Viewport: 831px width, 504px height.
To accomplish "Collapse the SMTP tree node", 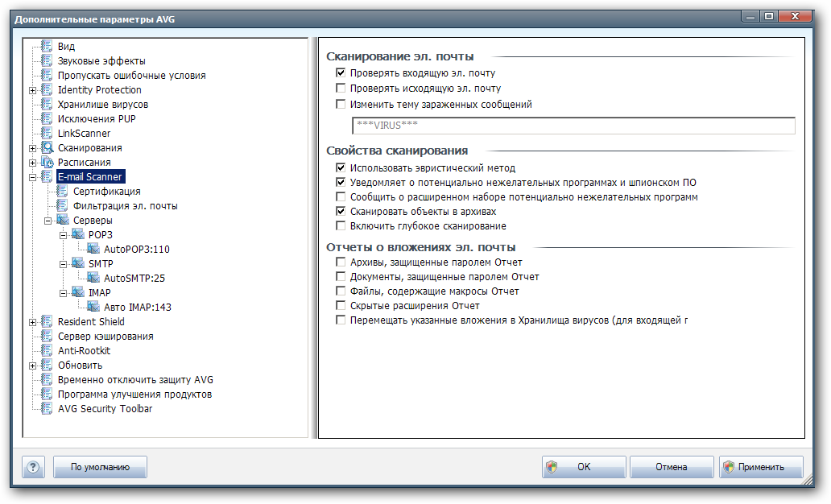I will (x=64, y=264).
